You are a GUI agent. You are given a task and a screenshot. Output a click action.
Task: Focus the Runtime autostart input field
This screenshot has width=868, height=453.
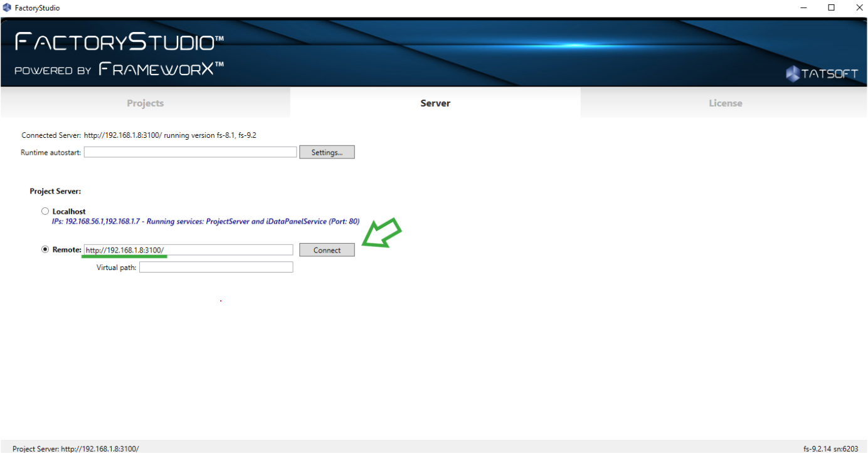[191, 152]
